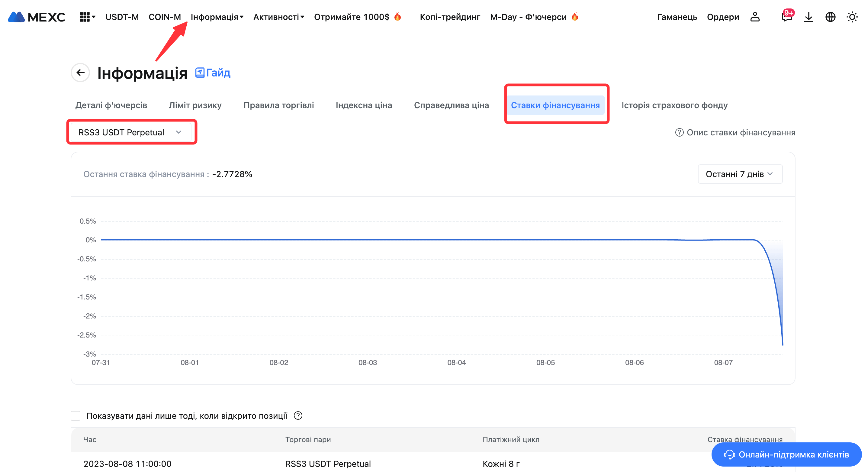Click the download app icon
Screen dimensions: 868x472
coord(809,17)
